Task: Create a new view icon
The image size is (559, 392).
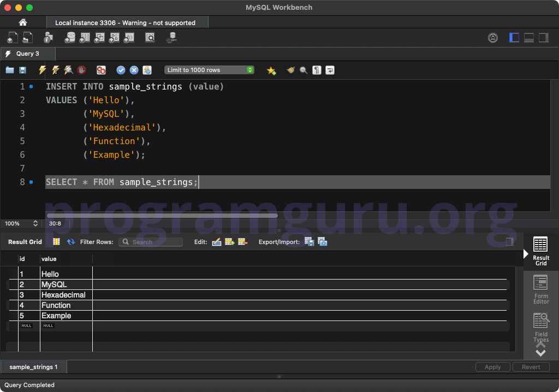Action: [x=99, y=38]
